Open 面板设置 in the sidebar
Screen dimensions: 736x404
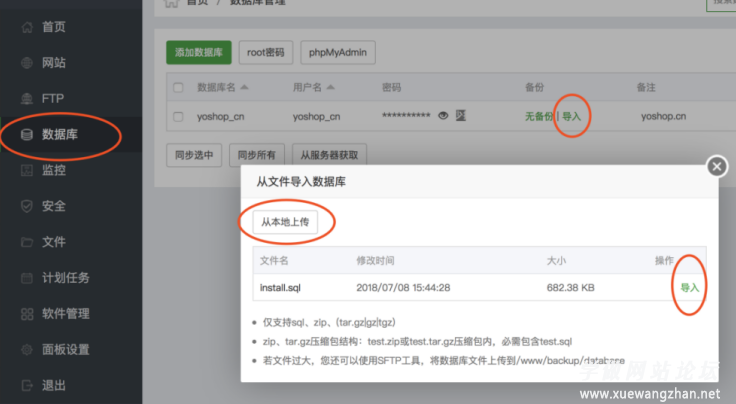[x=66, y=350]
